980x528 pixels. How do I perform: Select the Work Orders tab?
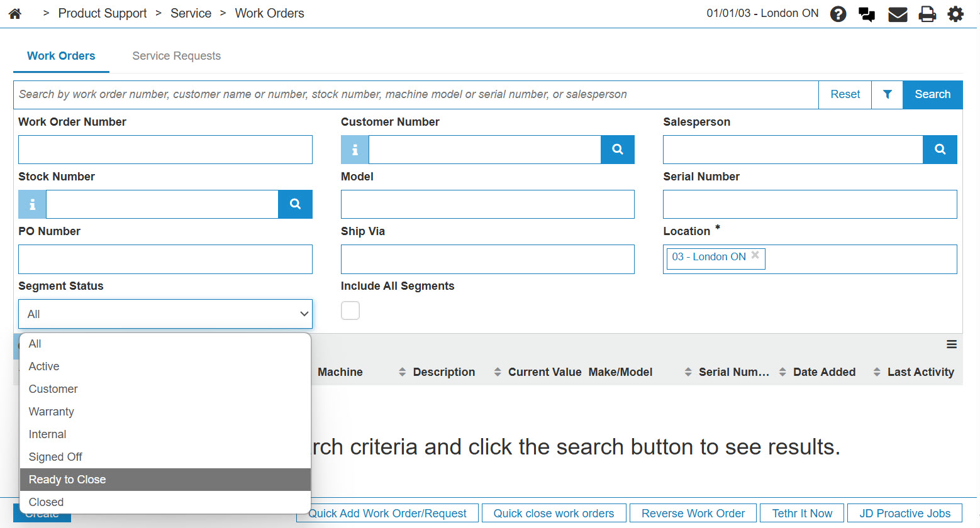61,56
